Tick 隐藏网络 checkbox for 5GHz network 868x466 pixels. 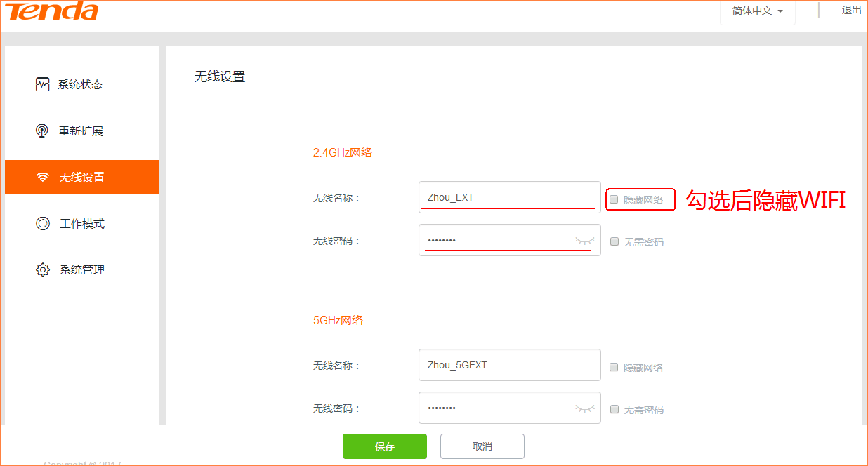[x=614, y=367]
